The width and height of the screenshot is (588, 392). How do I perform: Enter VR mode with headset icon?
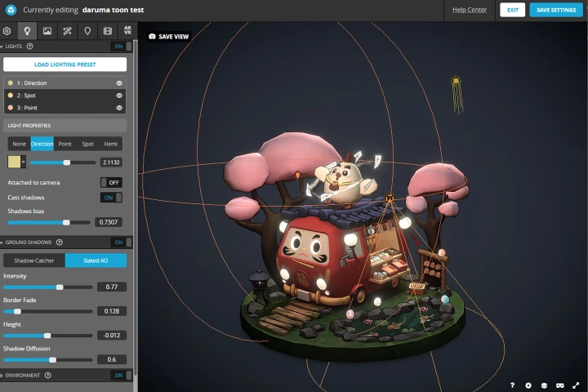click(560, 385)
